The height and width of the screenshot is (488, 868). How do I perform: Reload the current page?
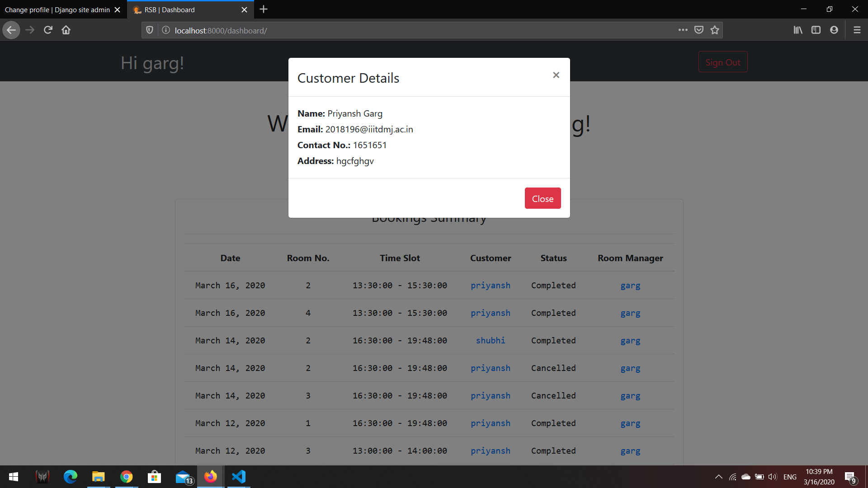click(47, 30)
